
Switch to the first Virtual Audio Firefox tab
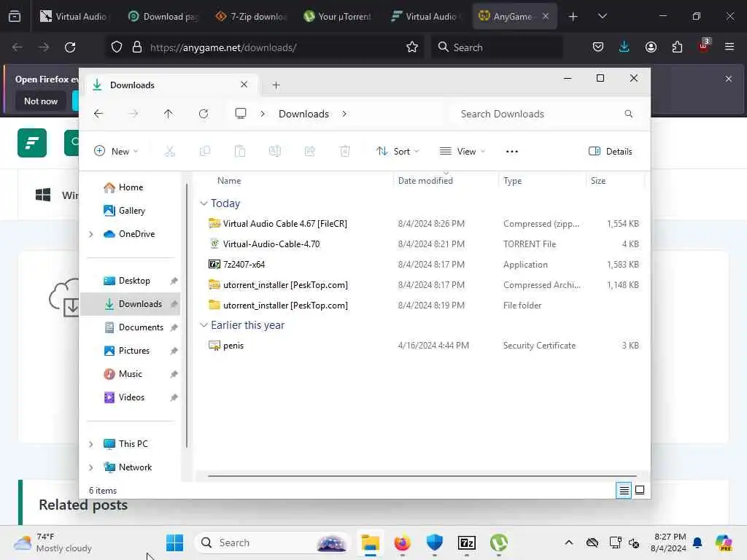pyautogui.click(x=74, y=17)
